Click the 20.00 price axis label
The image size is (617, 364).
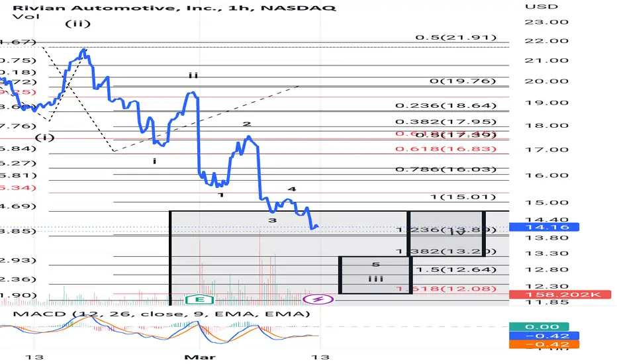(547, 81)
